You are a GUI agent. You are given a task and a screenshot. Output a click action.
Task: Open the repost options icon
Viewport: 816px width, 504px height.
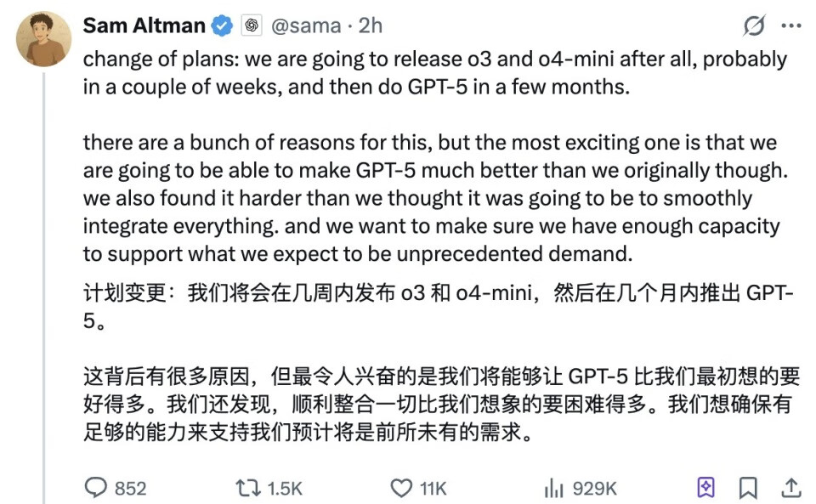pos(247,487)
